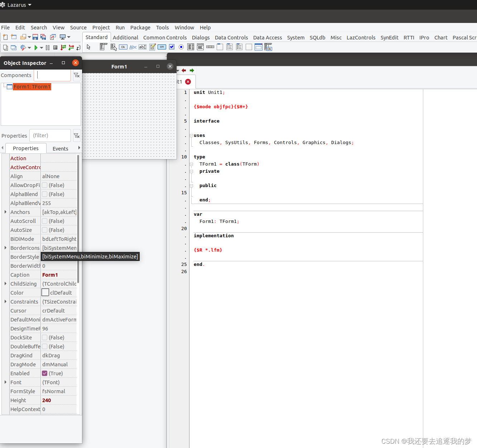Click the Save All icon
477x448 pixels.
pos(43,37)
